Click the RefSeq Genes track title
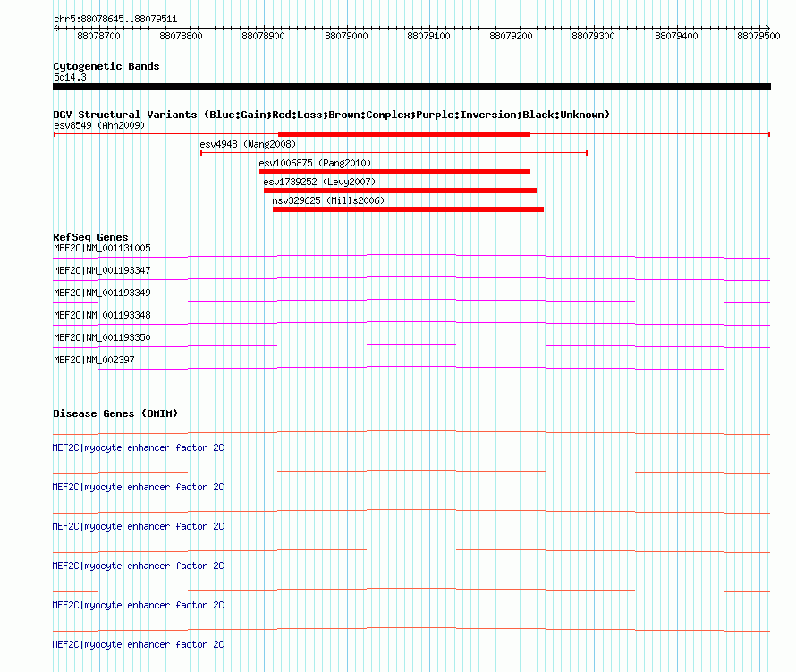This screenshot has width=796, height=672. [x=90, y=237]
